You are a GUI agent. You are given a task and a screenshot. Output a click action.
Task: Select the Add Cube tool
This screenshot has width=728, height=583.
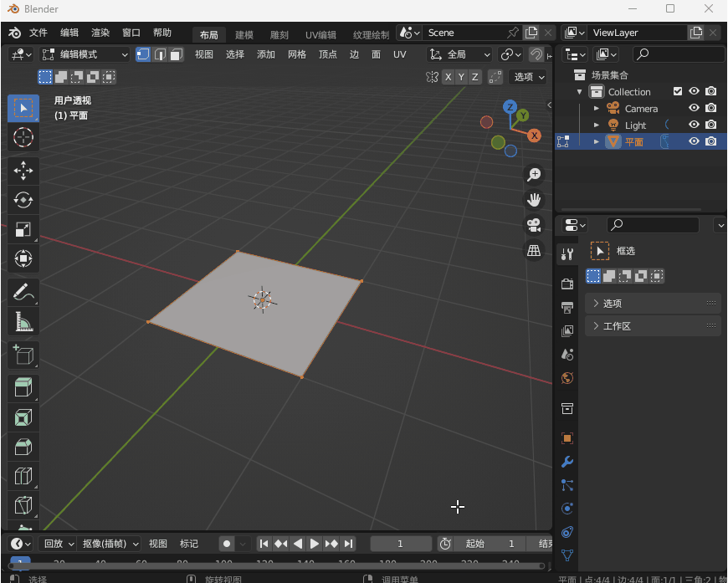pos(23,355)
